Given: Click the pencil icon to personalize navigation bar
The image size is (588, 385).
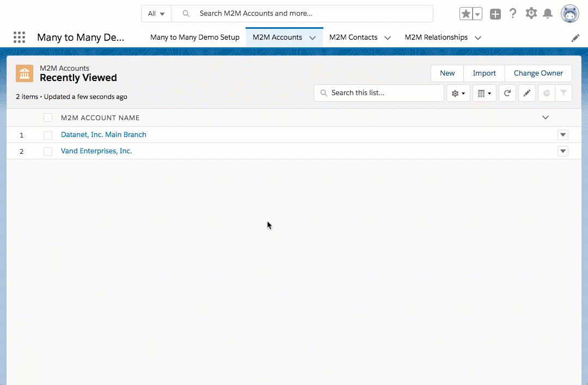Looking at the screenshot, I should pyautogui.click(x=575, y=38).
